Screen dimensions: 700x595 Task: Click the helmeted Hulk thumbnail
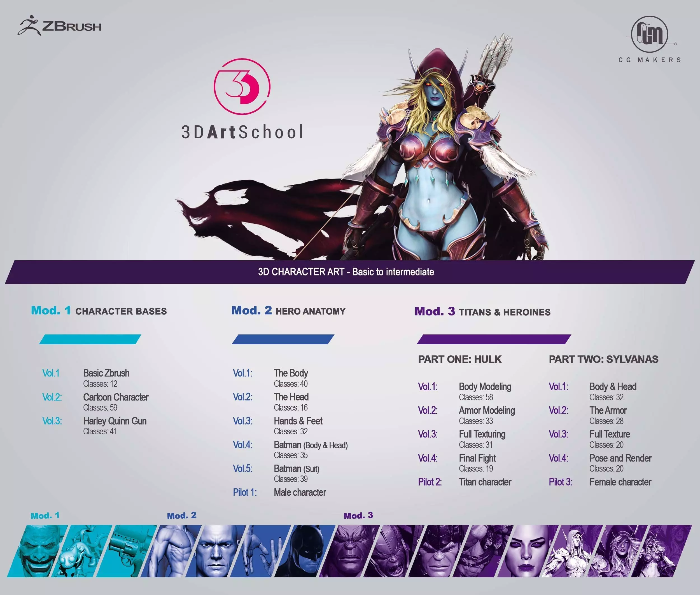(x=439, y=551)
